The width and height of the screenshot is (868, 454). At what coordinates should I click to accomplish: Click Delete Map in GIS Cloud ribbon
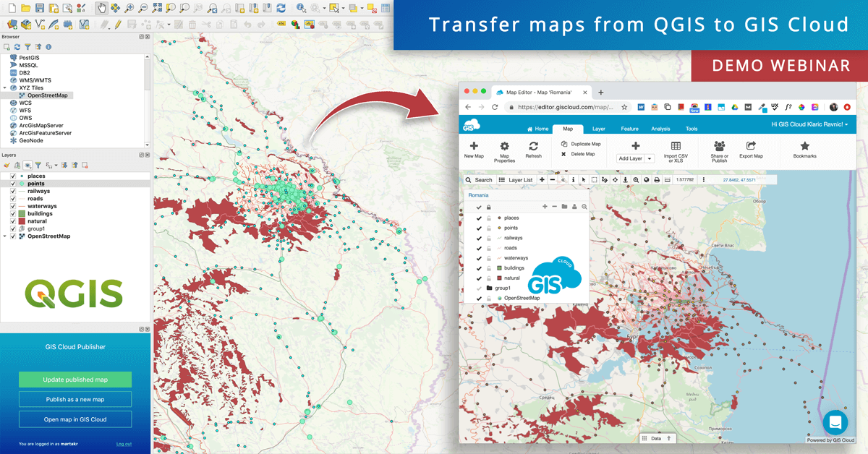pos(578,154)
